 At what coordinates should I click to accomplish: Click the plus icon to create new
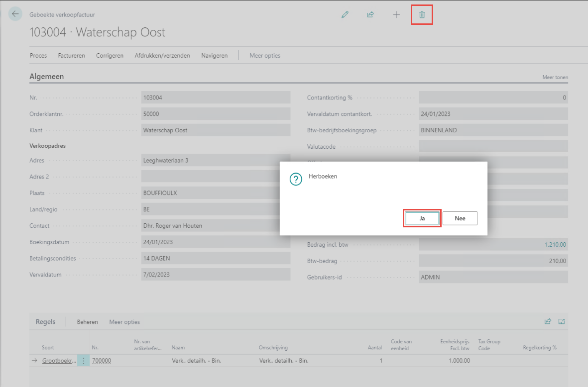click(x=396, y=15)
